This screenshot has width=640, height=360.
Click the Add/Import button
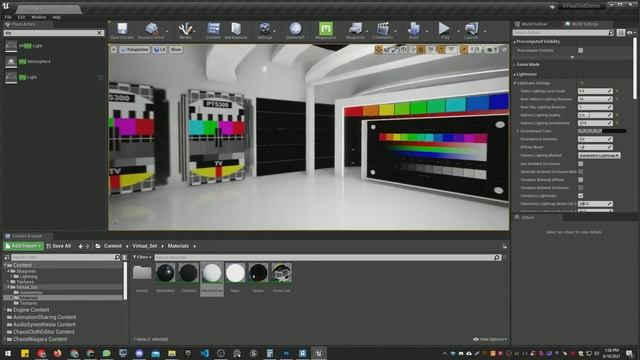pyautogui.click(x=23, y=246)
